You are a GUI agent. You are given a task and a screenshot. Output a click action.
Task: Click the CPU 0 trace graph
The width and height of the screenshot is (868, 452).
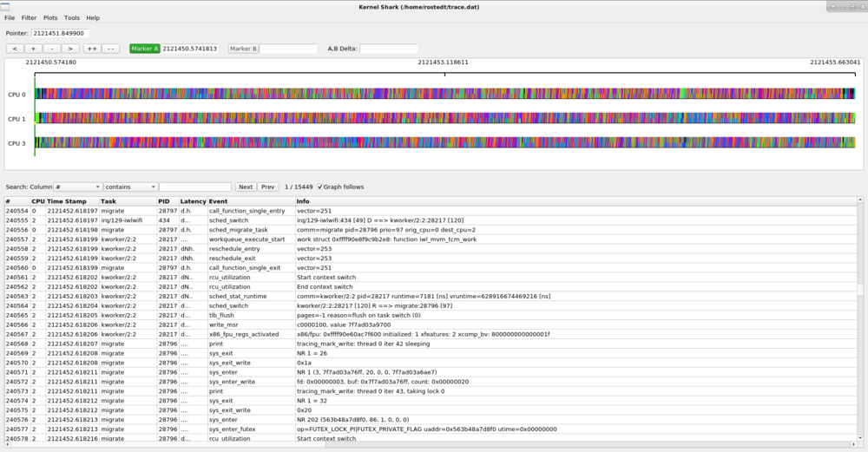coord(445,94)
